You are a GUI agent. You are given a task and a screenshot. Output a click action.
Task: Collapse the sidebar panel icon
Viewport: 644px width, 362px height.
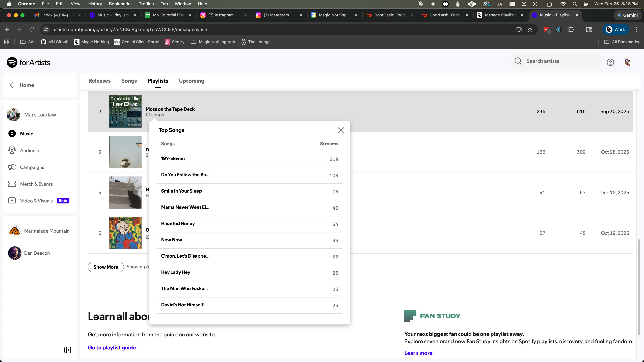67,350
